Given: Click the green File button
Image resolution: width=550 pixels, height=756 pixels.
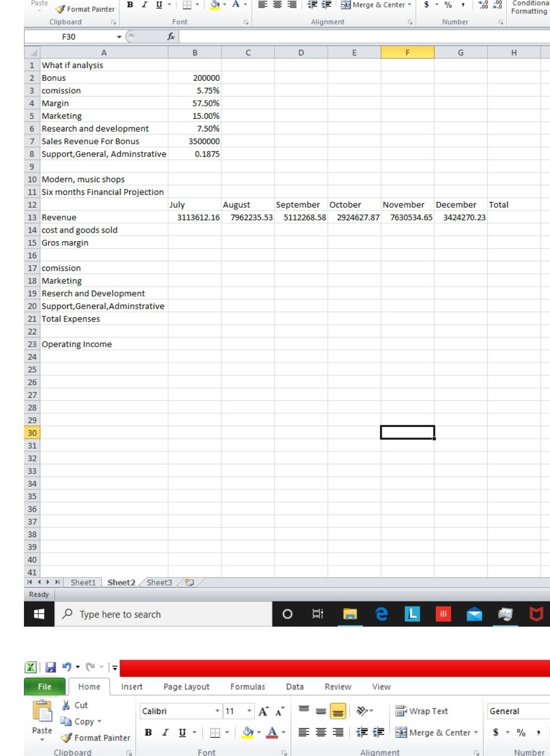Looking at the screenshot, I should click(44, 686).
